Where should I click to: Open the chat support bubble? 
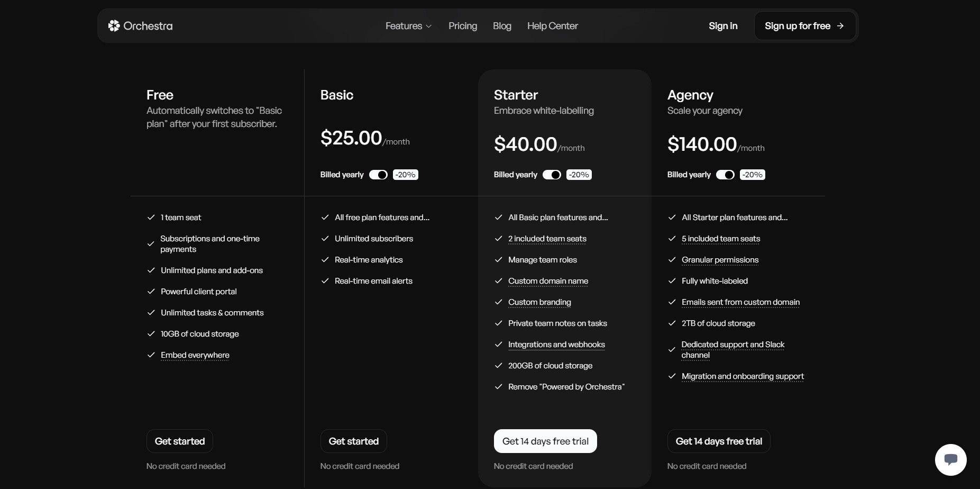pos(950,459)
